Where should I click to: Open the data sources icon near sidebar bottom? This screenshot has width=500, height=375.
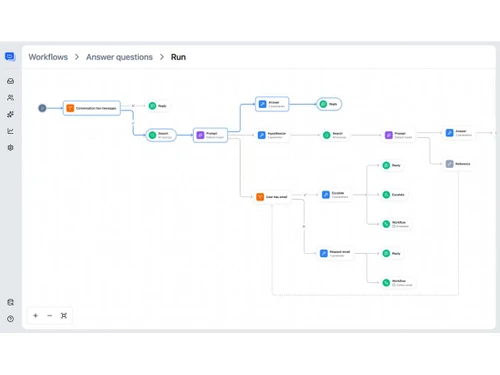10,302
